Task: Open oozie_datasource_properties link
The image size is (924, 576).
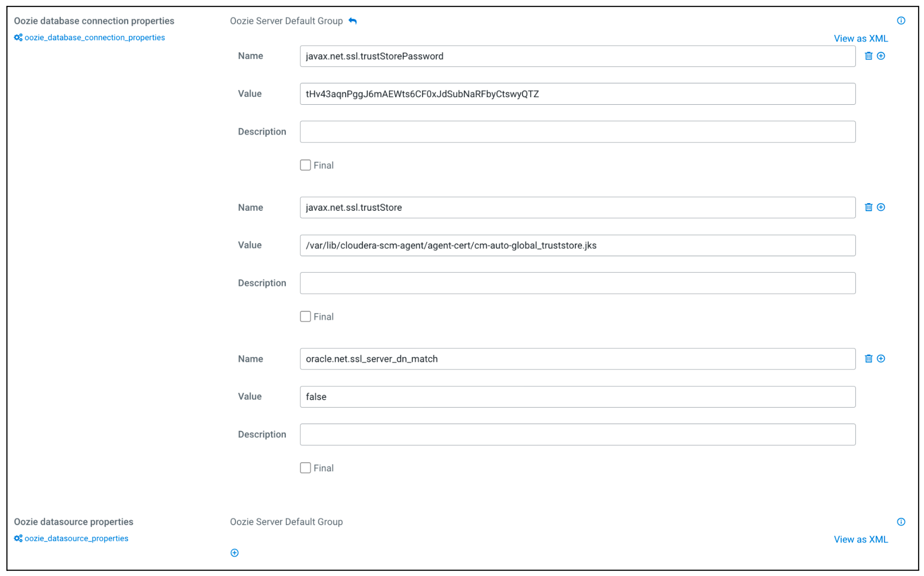Action: [x=76, y=538]
